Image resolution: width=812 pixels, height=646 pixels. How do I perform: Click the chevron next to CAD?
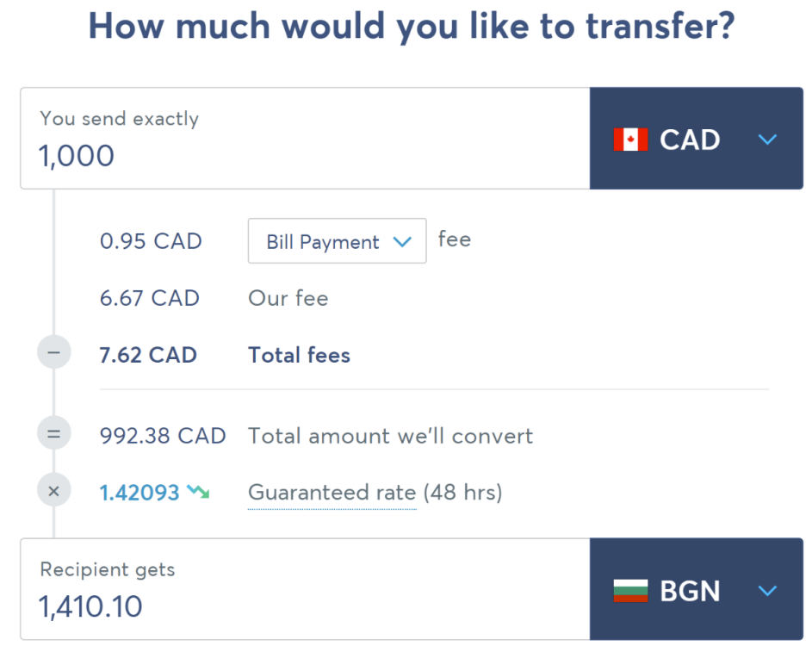(767, 140)
